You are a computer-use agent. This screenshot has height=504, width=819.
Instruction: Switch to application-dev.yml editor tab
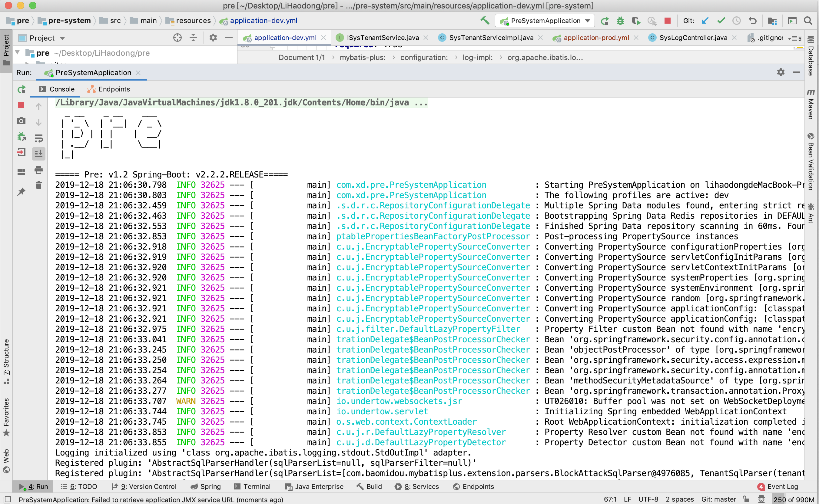[x=285, y=38]
